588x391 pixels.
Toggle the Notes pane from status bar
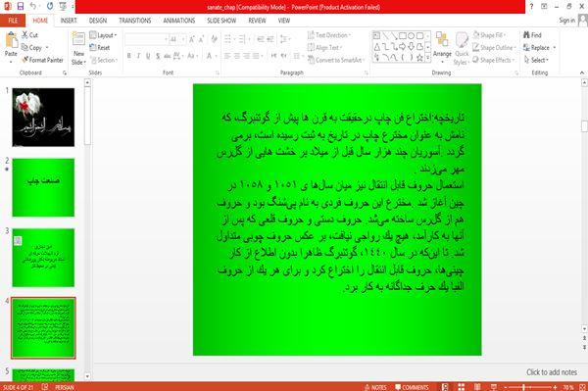pyautogui.click(x=375, y=387)
